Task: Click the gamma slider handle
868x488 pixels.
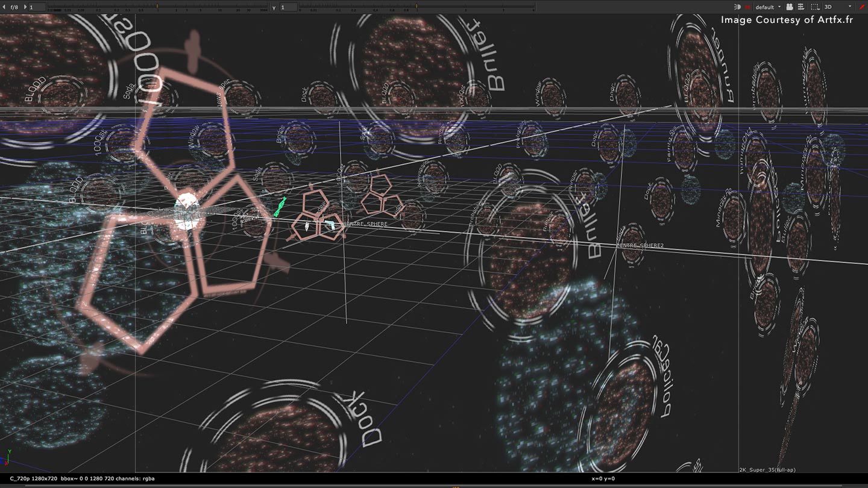Action: click(x=417, y=7)
